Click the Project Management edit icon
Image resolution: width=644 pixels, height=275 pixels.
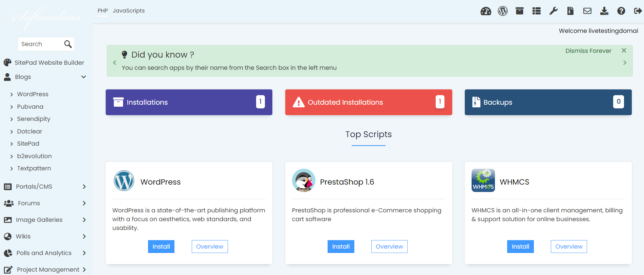[8, 270]
